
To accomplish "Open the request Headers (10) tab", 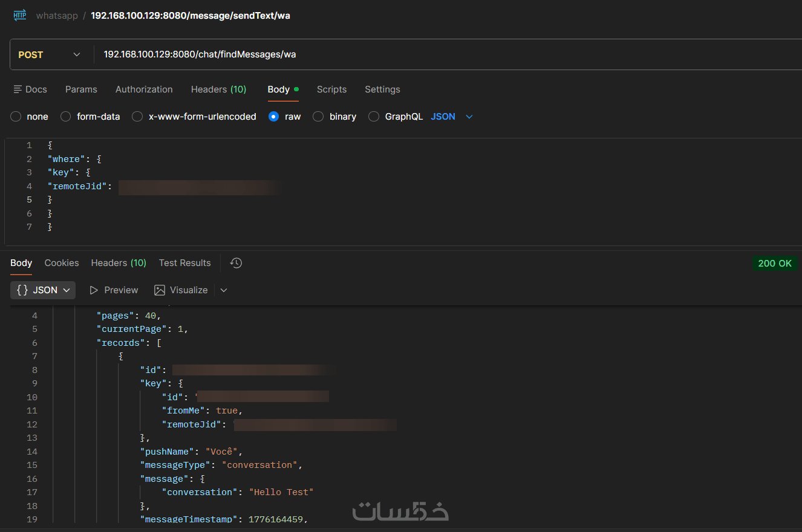I will 218,89.
